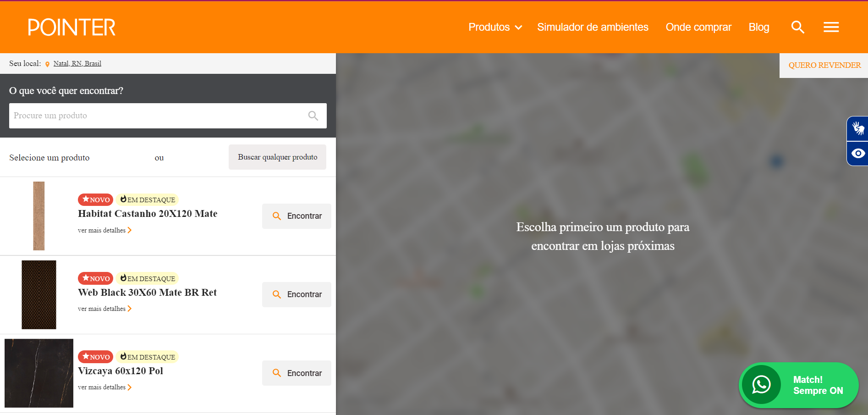Open the Blog menu item
868x415 pixels.
pos(759,27)
